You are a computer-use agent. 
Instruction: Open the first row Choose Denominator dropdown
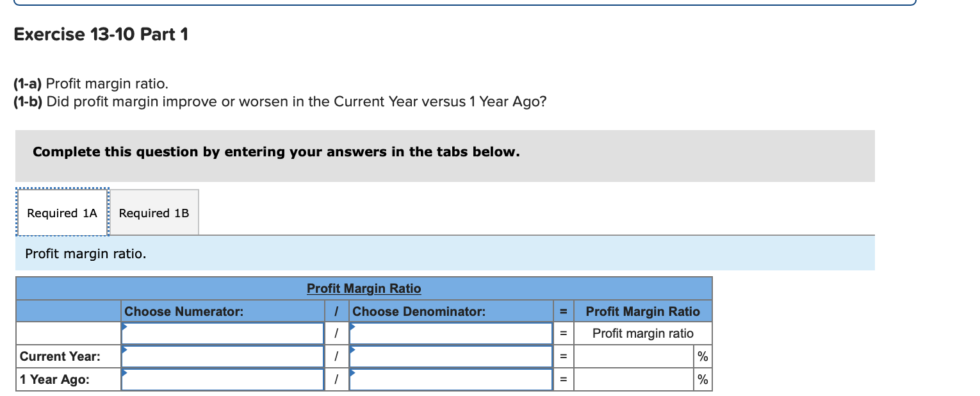click(450, 333)
